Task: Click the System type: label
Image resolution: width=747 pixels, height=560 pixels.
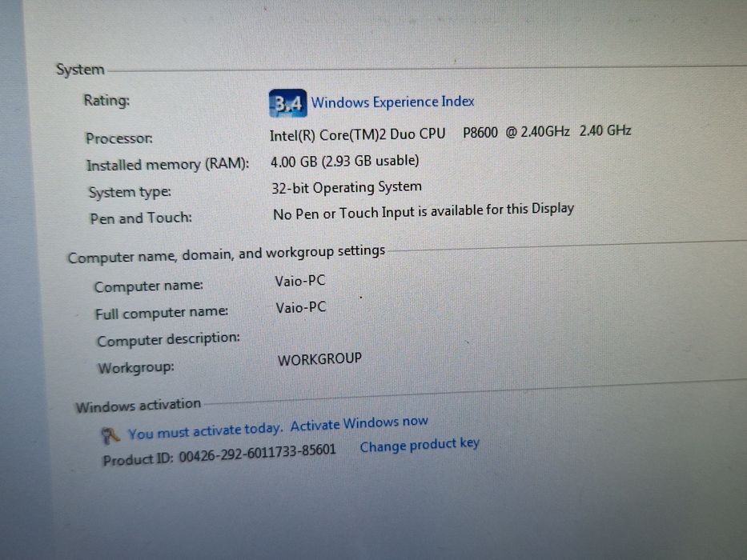Action: click(130, 192)
